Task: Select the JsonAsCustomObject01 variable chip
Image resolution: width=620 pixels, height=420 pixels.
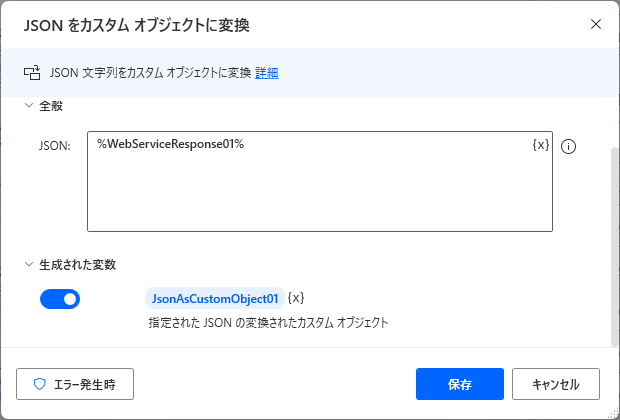Action: 215,298
